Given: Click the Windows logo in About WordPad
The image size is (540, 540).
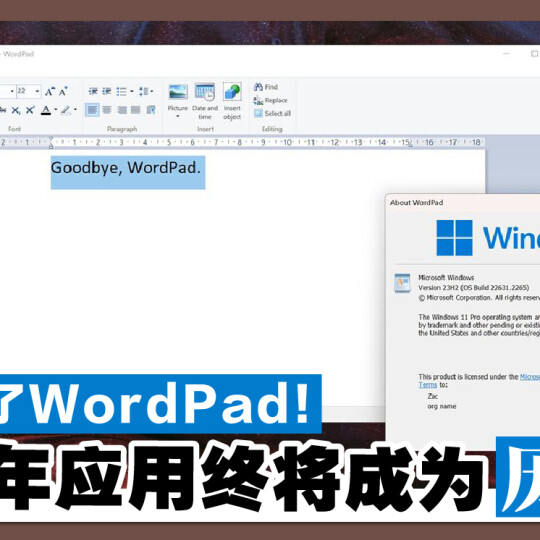Looking at the screenshot, I should click(x=454, y=238).
